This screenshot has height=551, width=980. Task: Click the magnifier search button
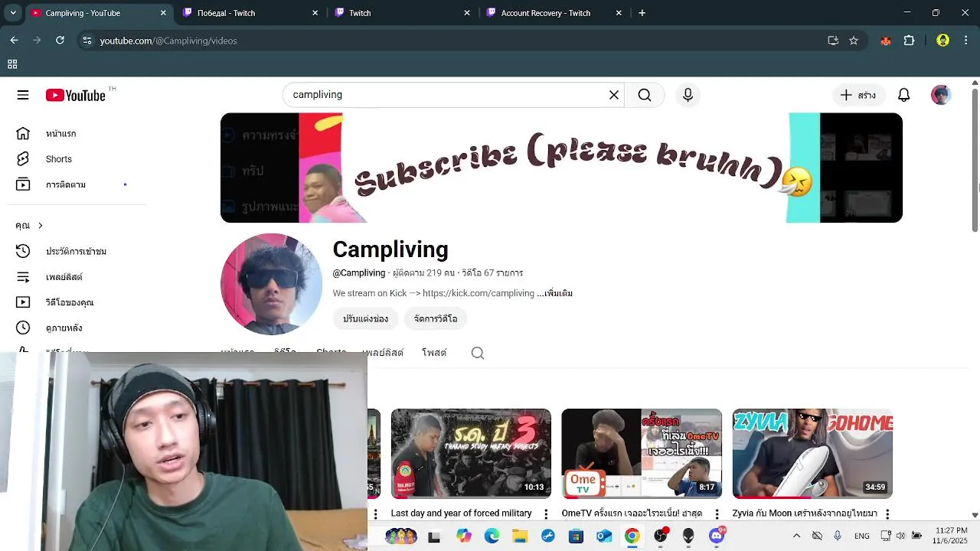coord(645,95)
